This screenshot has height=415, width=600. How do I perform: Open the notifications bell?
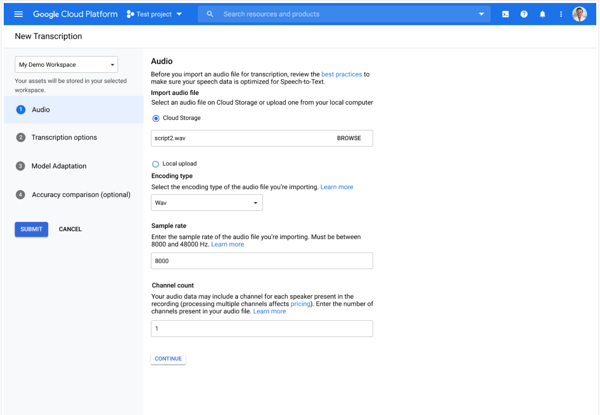pyautogui.click(x=542, y=14)
